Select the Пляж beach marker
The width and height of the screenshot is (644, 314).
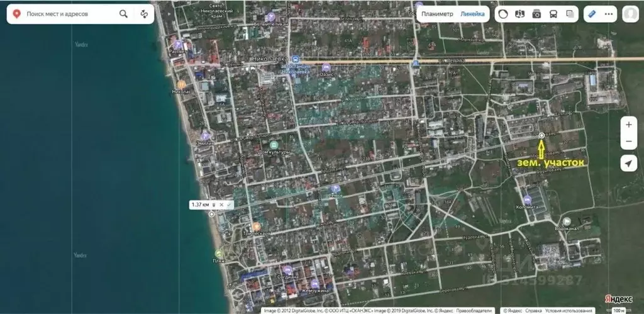219,254
